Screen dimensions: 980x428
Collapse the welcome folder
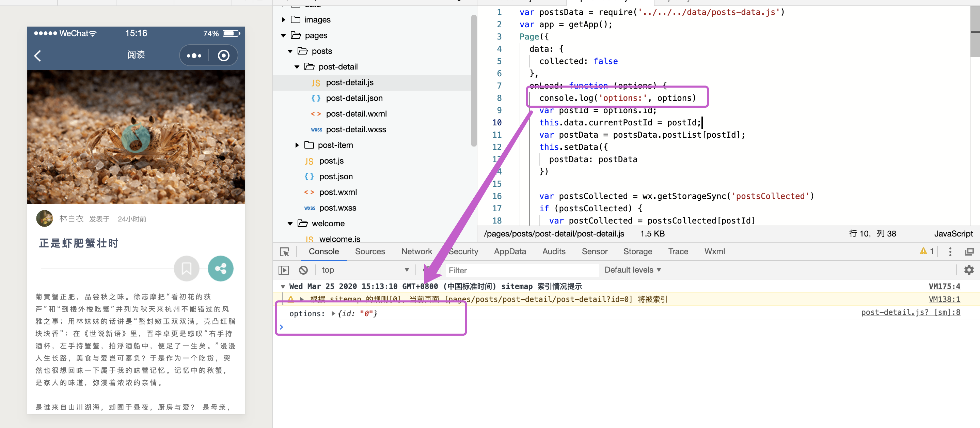pyautogui.click(x=290, y=224)
